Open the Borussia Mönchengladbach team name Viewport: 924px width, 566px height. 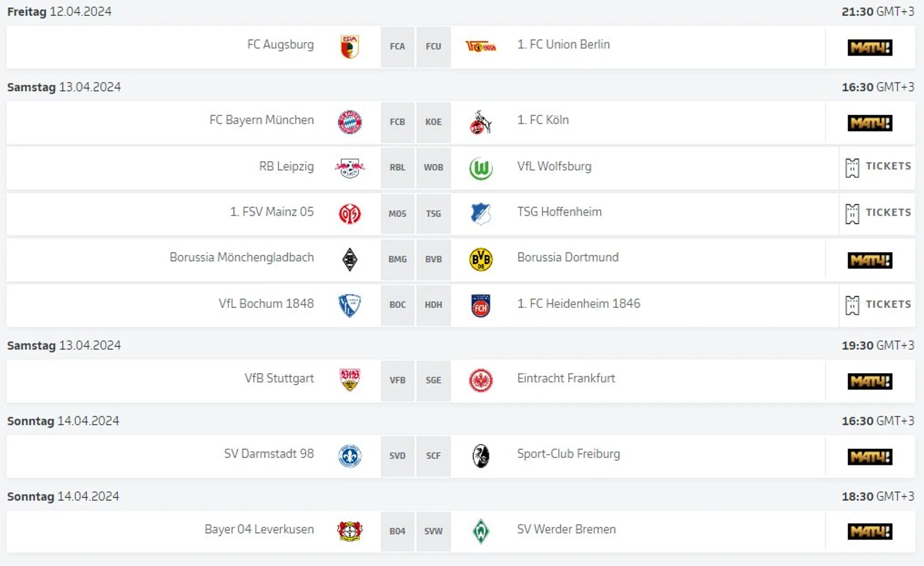[242, 257]
